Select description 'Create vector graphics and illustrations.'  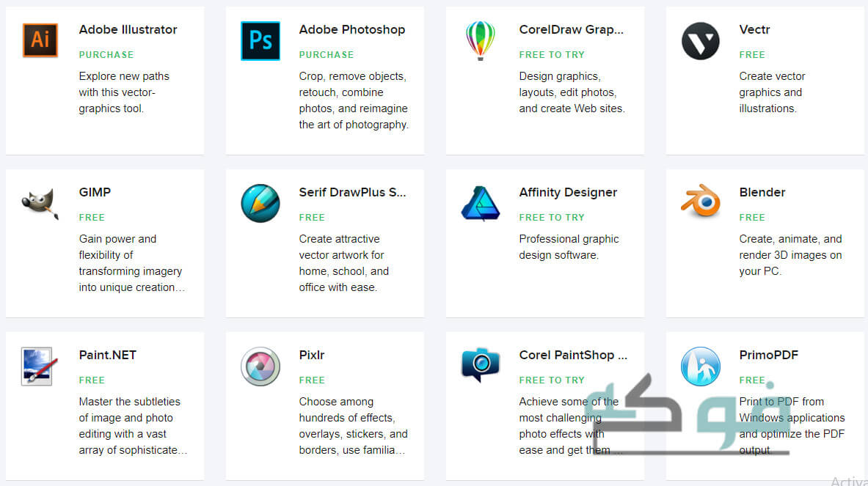772,92
